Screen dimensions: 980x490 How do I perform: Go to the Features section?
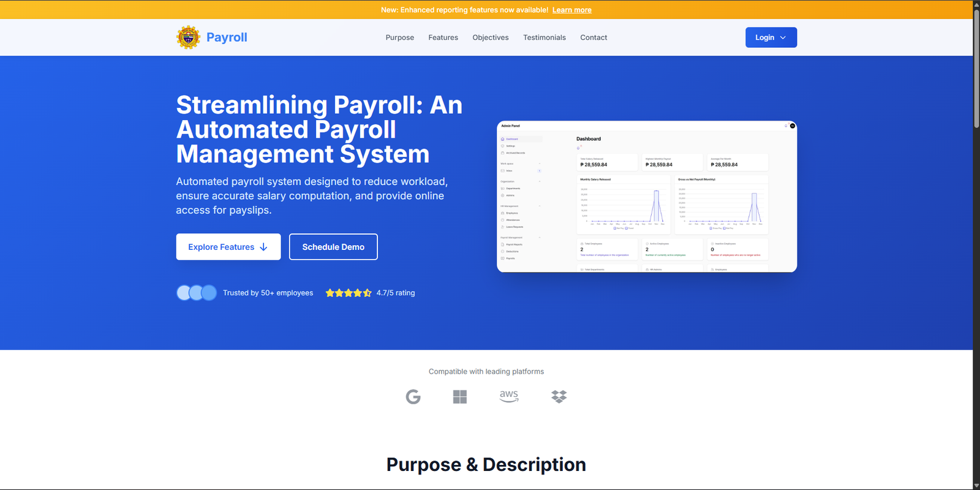pos(443,37)
